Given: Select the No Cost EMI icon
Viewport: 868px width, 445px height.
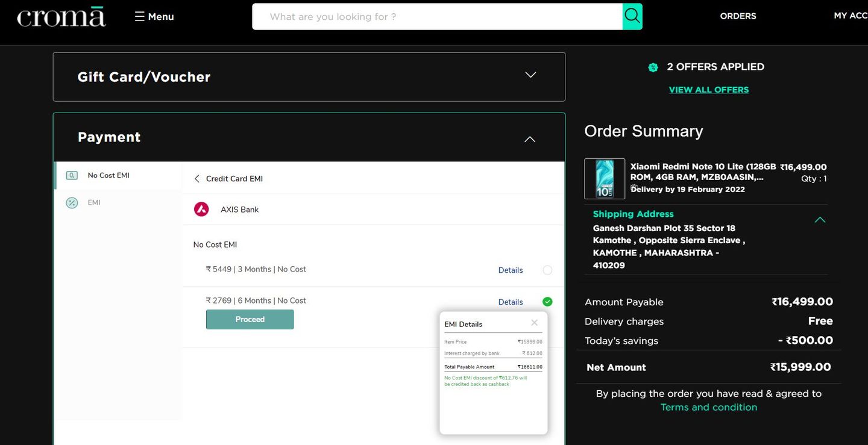Looking at the screenshot, I should click(72, 176).
